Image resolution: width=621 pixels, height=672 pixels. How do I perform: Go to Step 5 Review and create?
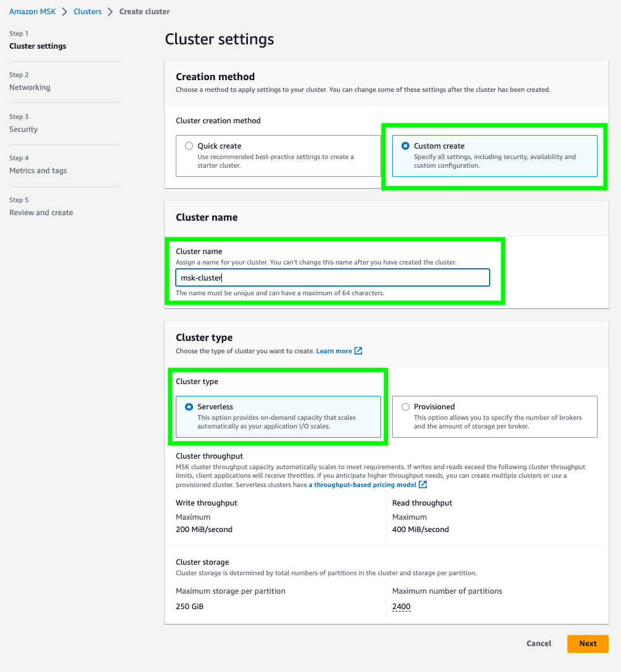(x=41, y=213)
